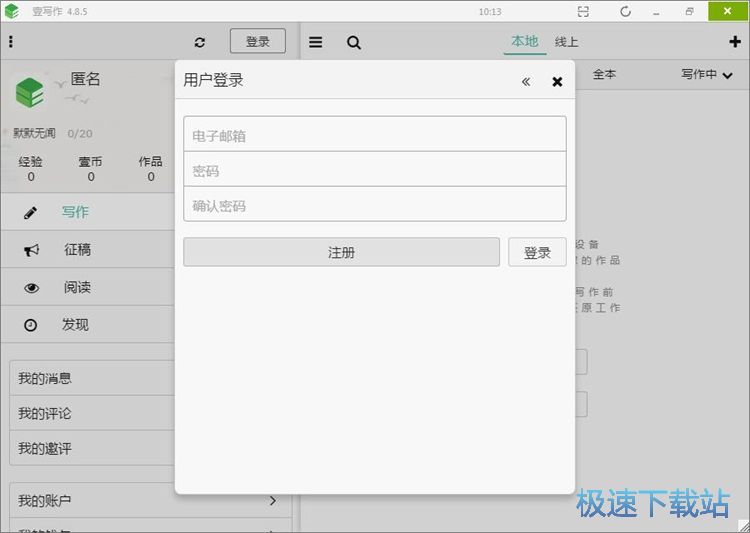Image resolution: width=750 pixels, height=533 pixels.
Task: Click the 电子邮箱 input field
Action: (375, 134)
